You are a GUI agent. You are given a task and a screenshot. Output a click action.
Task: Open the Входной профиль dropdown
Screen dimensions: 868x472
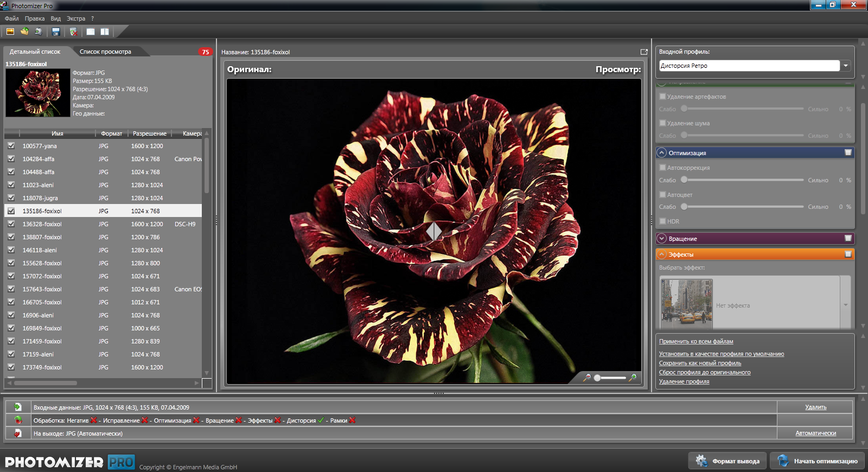point(845,66)
